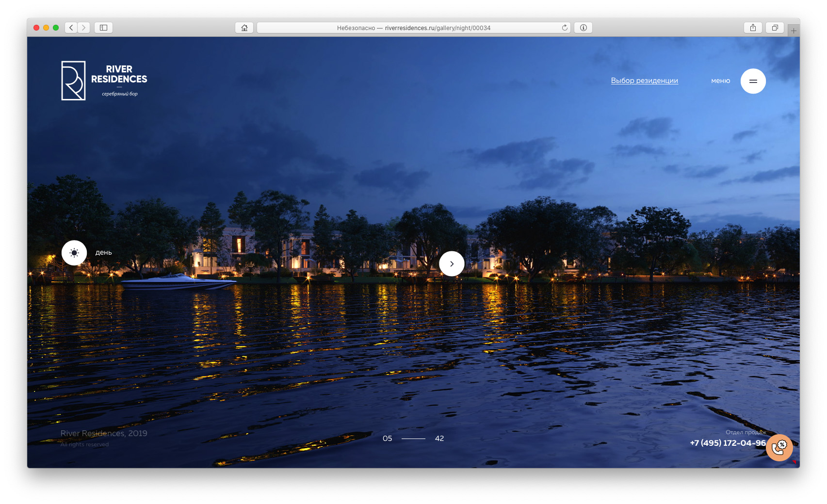Add a new browser tab
Image resolution: width=827 pixels, height=504 pixels.
coord(794,31)
